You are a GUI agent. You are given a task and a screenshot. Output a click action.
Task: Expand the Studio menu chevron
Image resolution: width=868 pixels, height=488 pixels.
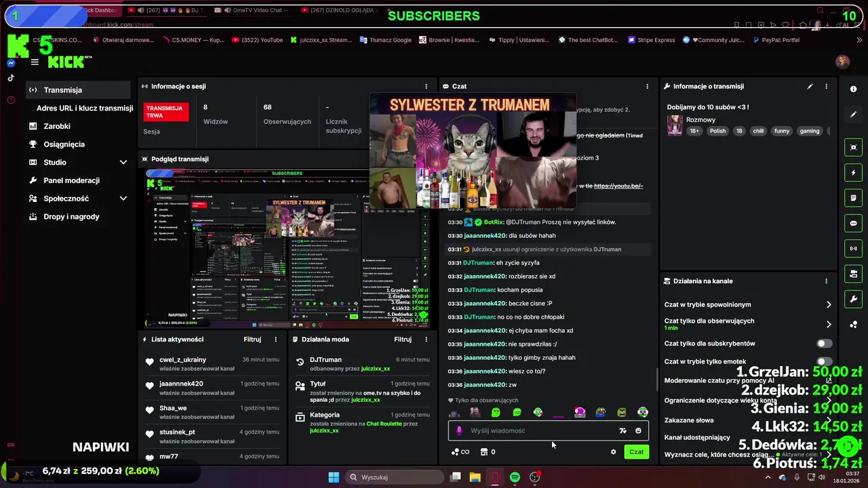point(123,163)
